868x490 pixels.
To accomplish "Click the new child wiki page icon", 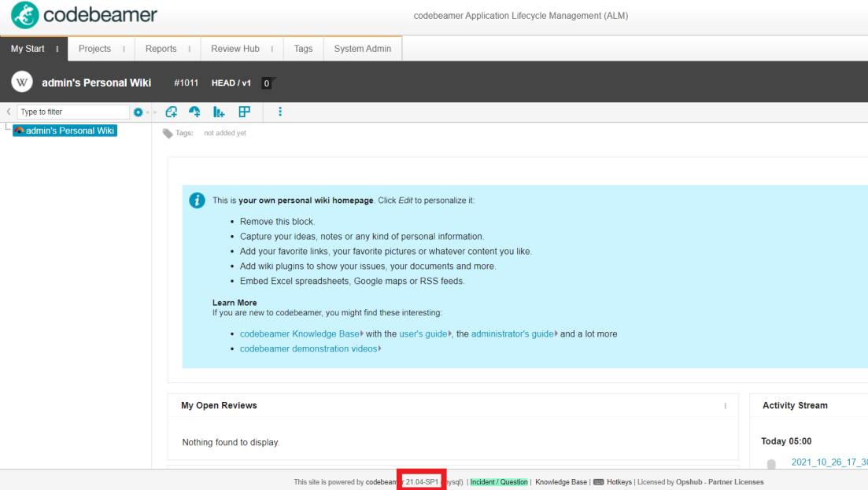I will [171, 112].
